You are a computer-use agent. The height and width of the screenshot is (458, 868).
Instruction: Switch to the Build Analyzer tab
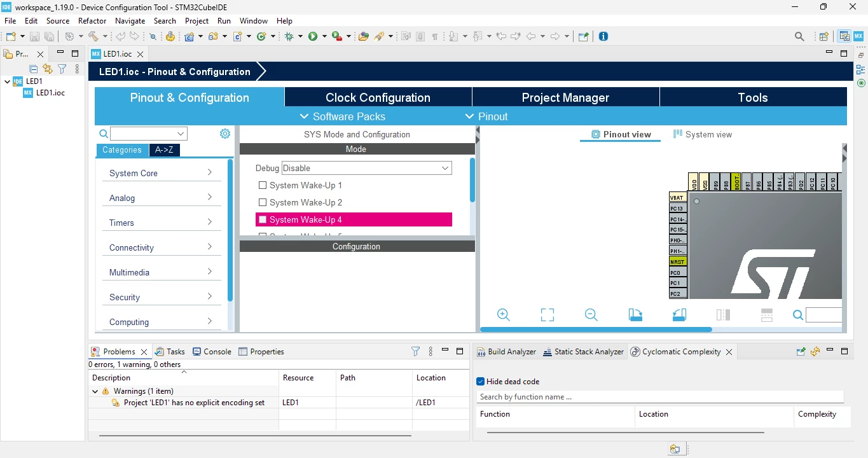(507, 351)
